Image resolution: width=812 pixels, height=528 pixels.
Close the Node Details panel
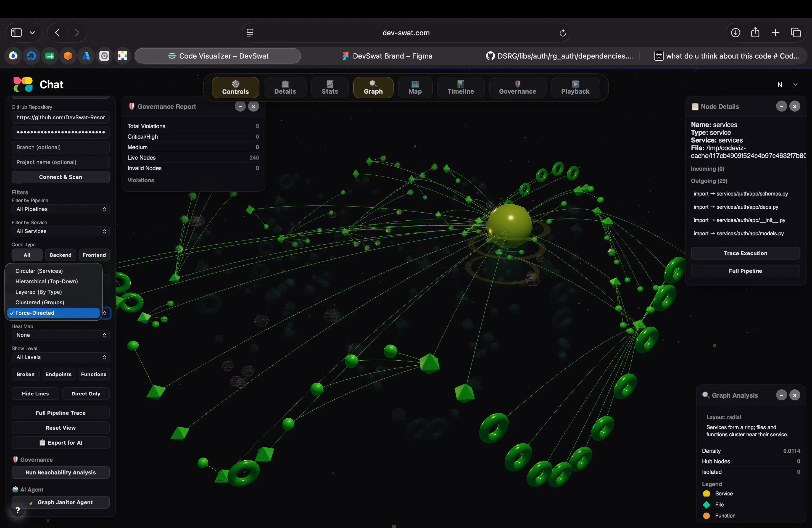[795, 106]
